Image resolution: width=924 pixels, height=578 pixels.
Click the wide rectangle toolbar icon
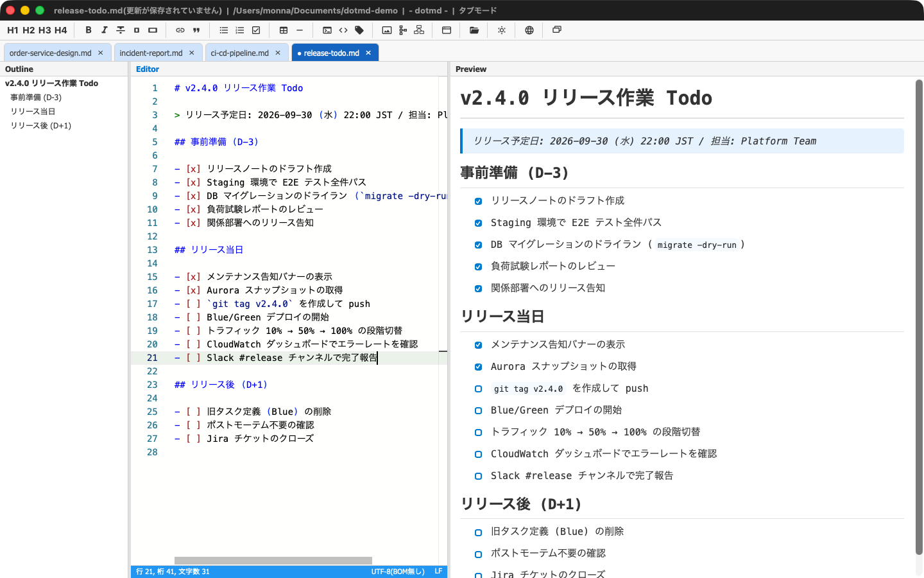coord(153,30)
